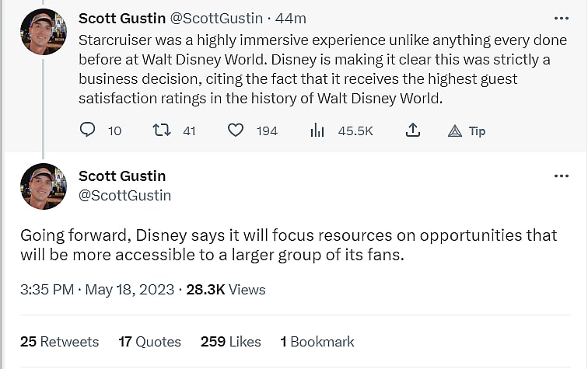Click the 44m timestamp link
The width and height of the screenshot is (588, 369).
coord(291,19)
